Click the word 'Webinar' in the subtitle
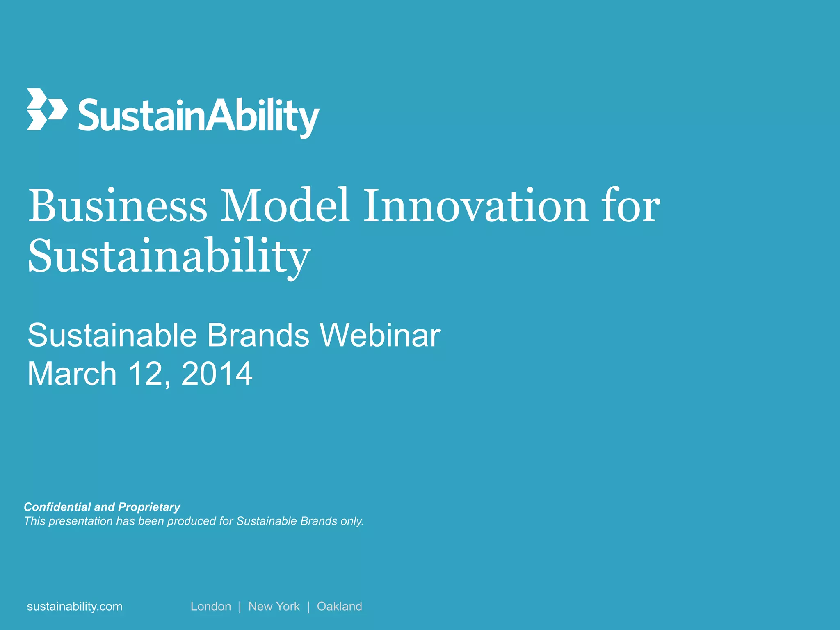This screenshot has height=630, width=840. [x=380, y=336]
